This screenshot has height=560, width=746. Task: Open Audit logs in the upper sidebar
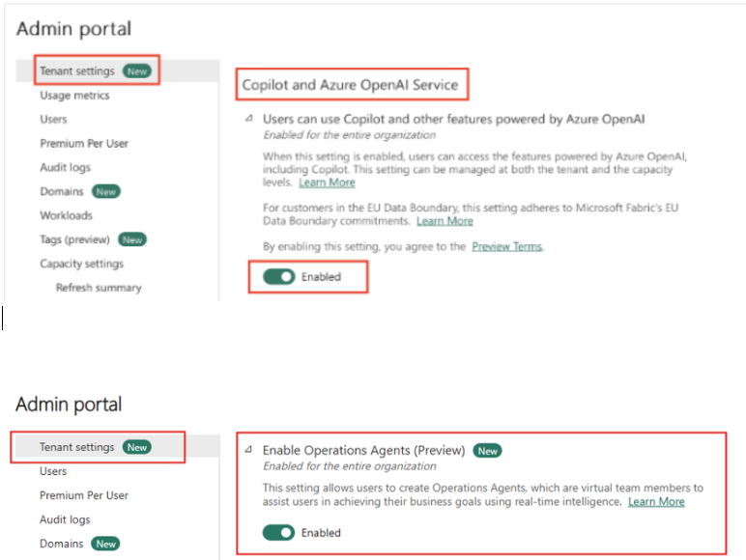[x=65, y=167]
